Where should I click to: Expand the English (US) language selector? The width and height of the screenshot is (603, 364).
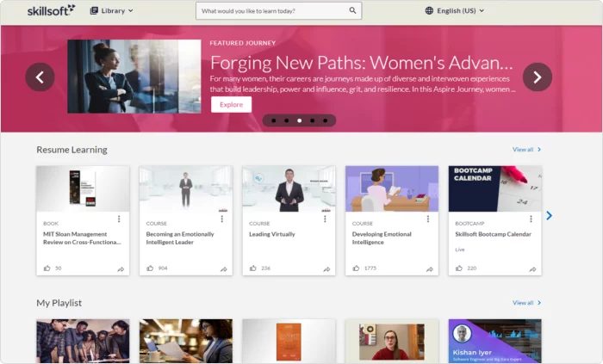455,11
